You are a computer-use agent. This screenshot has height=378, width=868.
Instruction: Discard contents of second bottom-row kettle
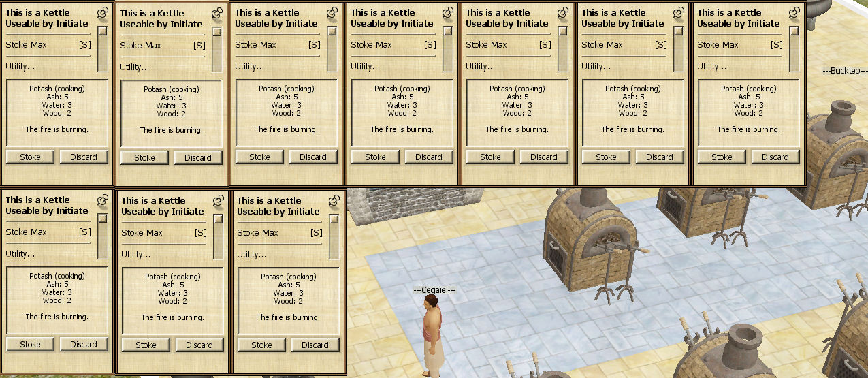199,345
